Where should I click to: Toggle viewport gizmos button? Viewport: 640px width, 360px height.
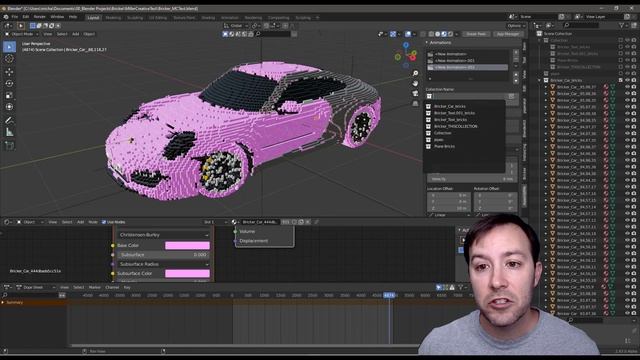click(393, 34)
